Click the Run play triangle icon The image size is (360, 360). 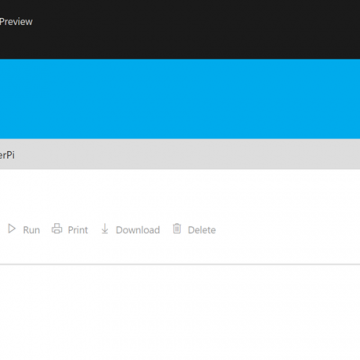tap(12, 229)
